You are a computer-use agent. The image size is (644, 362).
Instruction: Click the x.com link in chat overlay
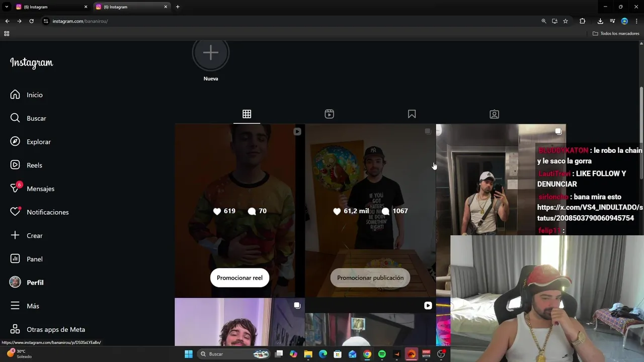pyautogui.click(x=590, y=213)
